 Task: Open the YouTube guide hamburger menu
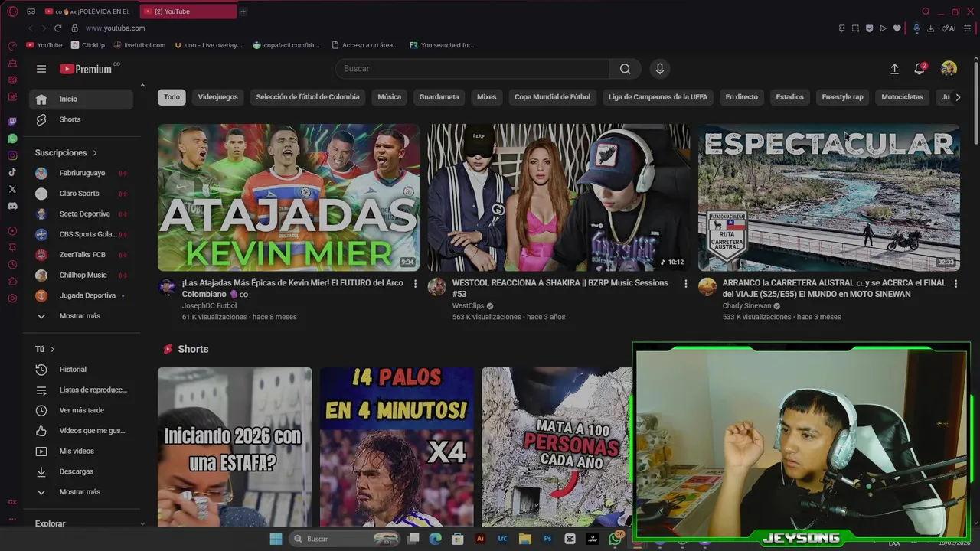tap(41, 69)
